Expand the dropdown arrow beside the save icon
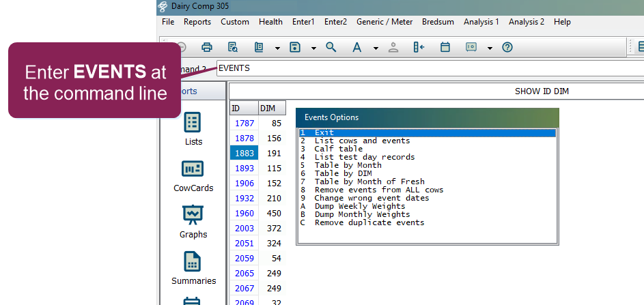The width and height of the screenshot is (644, 305). (313, 48)
